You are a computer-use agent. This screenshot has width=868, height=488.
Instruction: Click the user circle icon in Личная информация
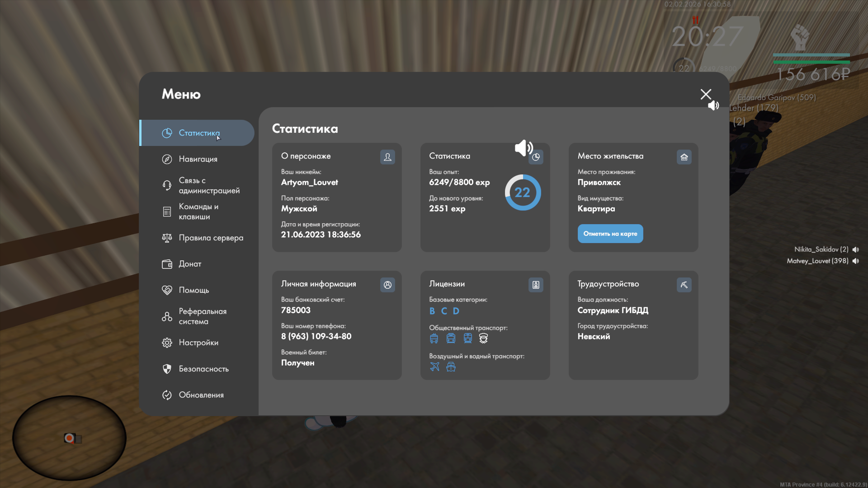[387, 285]
